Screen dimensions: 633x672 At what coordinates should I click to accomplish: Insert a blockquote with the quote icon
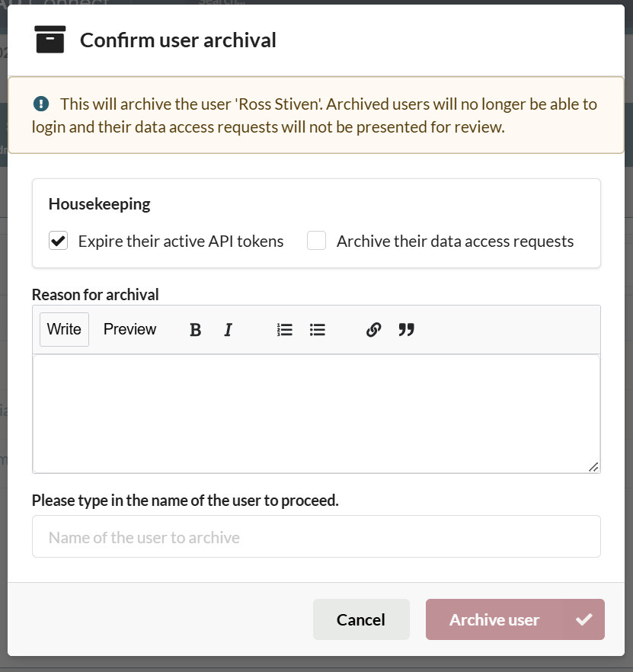coord(407,330)
